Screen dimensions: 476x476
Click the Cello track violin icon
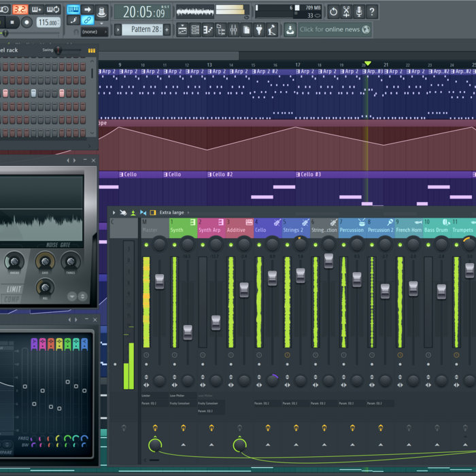coord(277,222)
